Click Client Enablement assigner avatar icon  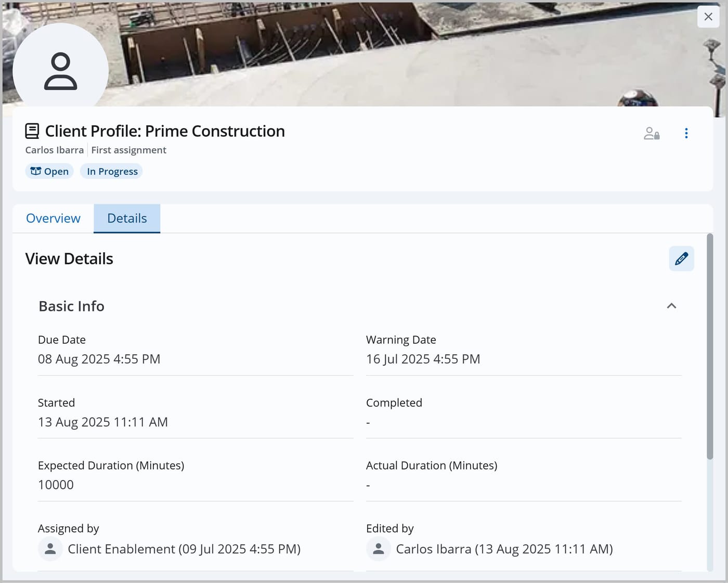coord(50,549)
